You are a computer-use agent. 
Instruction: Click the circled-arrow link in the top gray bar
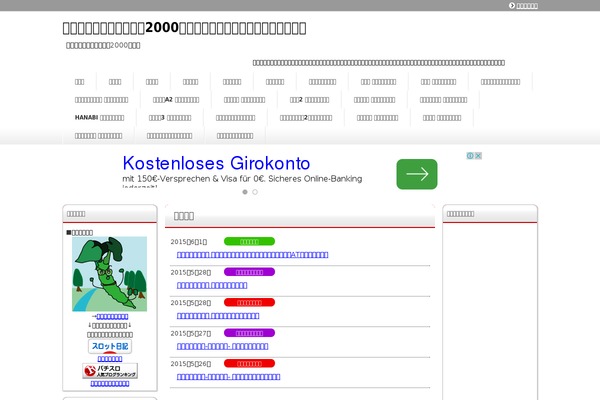523,5
